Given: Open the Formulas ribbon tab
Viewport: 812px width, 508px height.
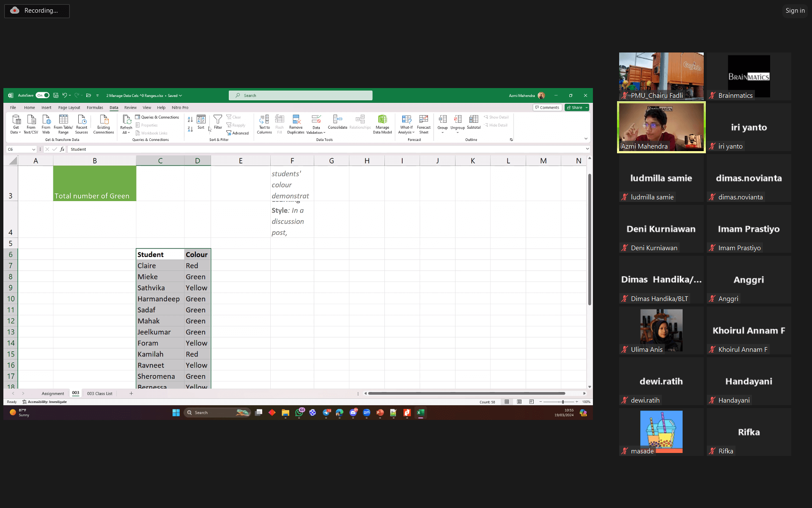Looking at the screenshot, I should (95, 108).
